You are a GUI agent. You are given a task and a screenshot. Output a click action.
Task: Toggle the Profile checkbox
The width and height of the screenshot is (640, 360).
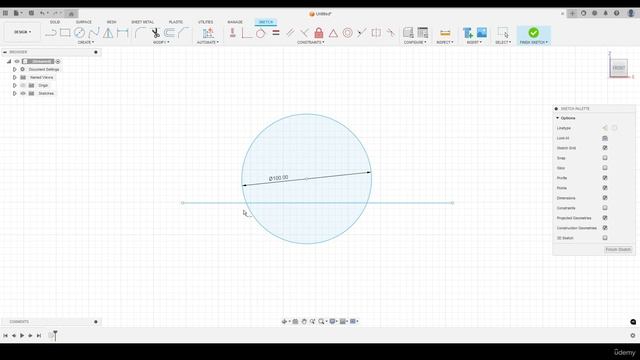[x=605, y=178]
